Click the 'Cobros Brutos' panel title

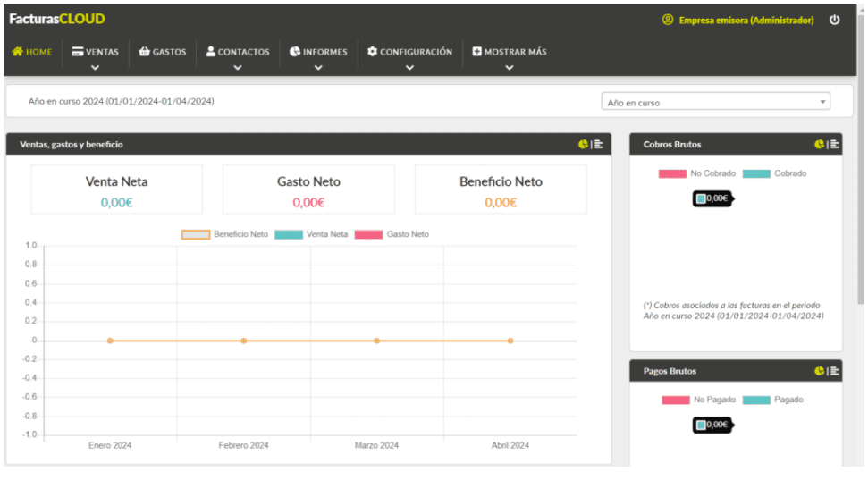coord(672,145)
